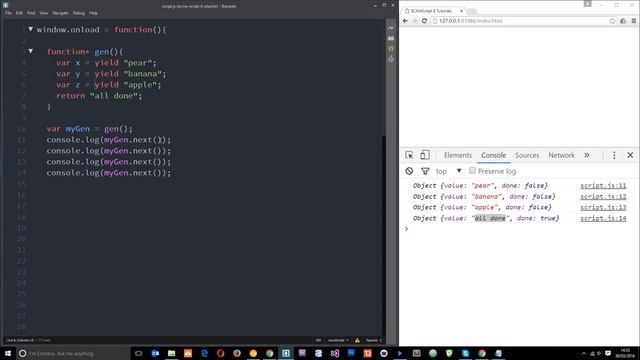Open File Explorer from the taskbar
Screen dimensions: 640x360
(x=171, y=353)
